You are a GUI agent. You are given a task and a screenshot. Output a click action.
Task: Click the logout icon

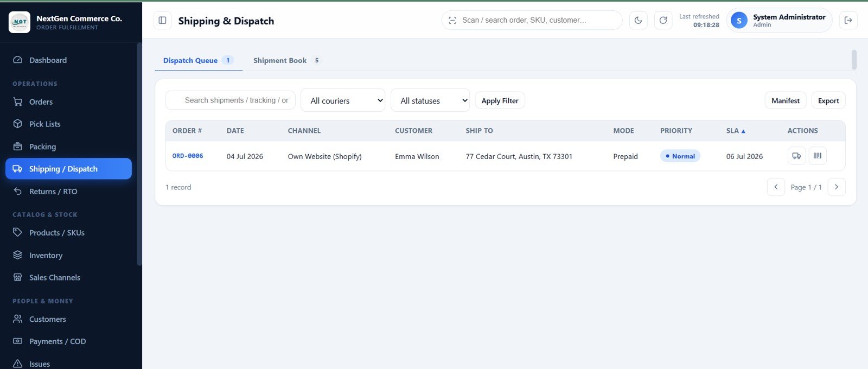click(848, 20)
